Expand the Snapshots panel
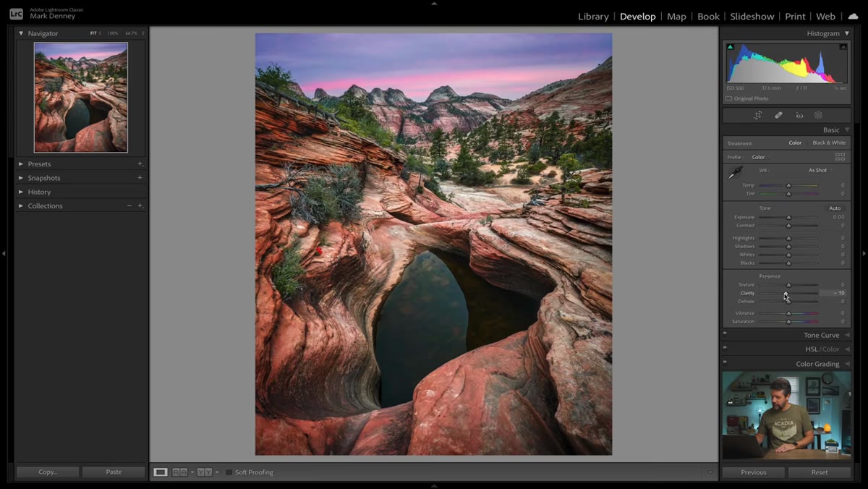Viewport: 868px width, 489px height. click(21, 178)
